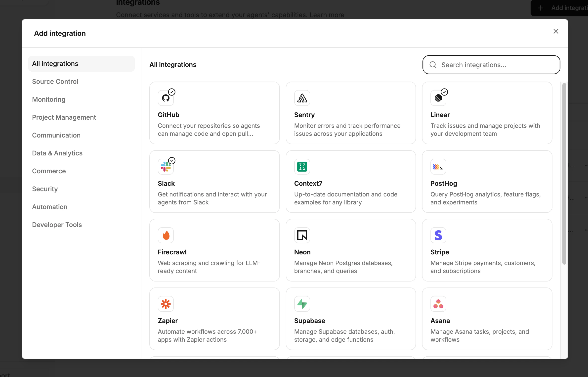Open the Context7 integration icon
The height and width of the screenshot is (377, 588).
click(x=302, y=166)
